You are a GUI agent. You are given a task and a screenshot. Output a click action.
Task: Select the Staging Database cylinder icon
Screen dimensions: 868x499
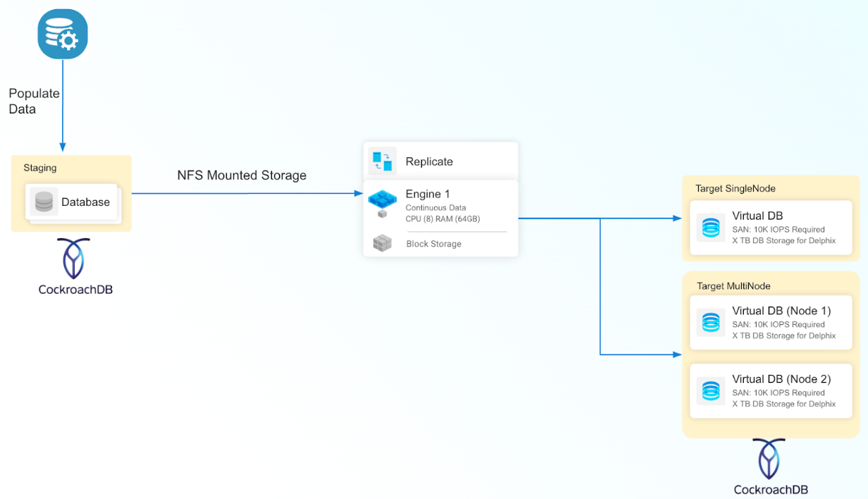tap(44, 202)
